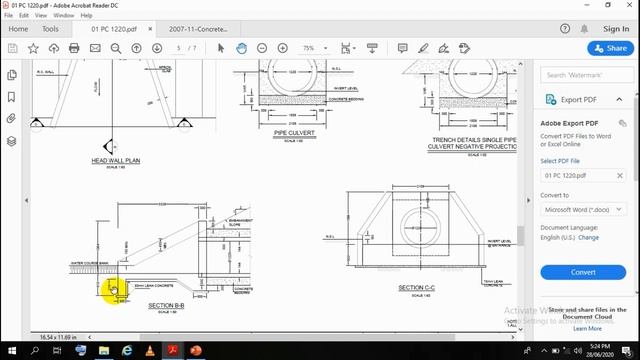Click the Convert button
This screenshot has height=360, width=640.
pos(583,272)
